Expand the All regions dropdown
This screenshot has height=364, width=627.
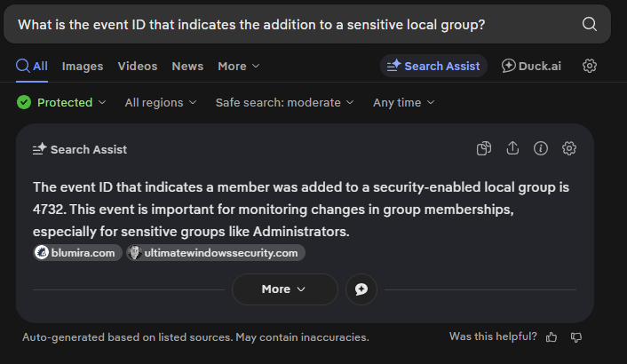coord(161,102)
